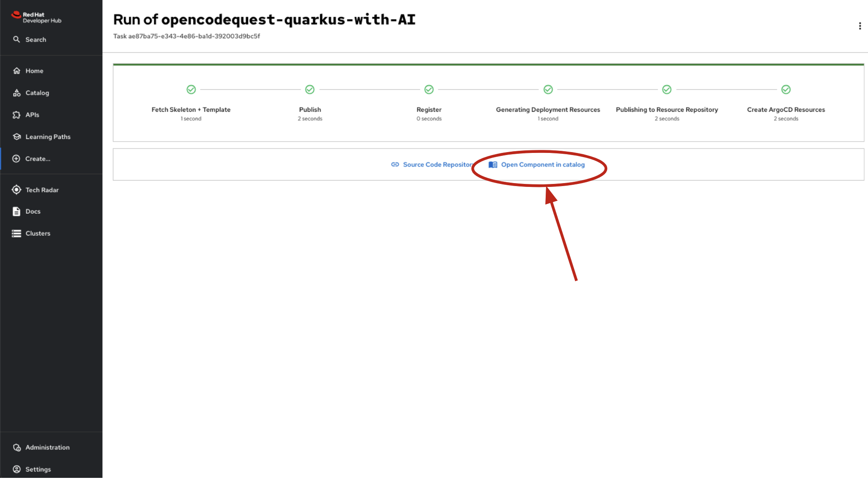This screenshot has height=480, width=868.
Task: Click the Settings user icon
Action: click(17, 470)
